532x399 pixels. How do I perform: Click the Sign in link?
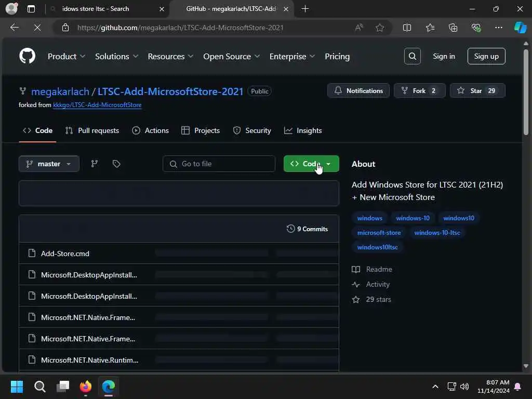tap(444, 56)
